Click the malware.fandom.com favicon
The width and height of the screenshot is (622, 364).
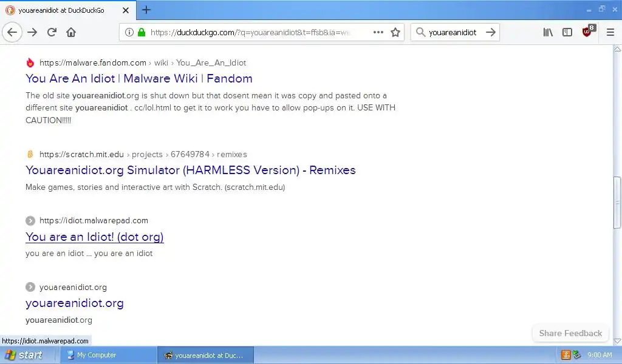coord(30,62)
